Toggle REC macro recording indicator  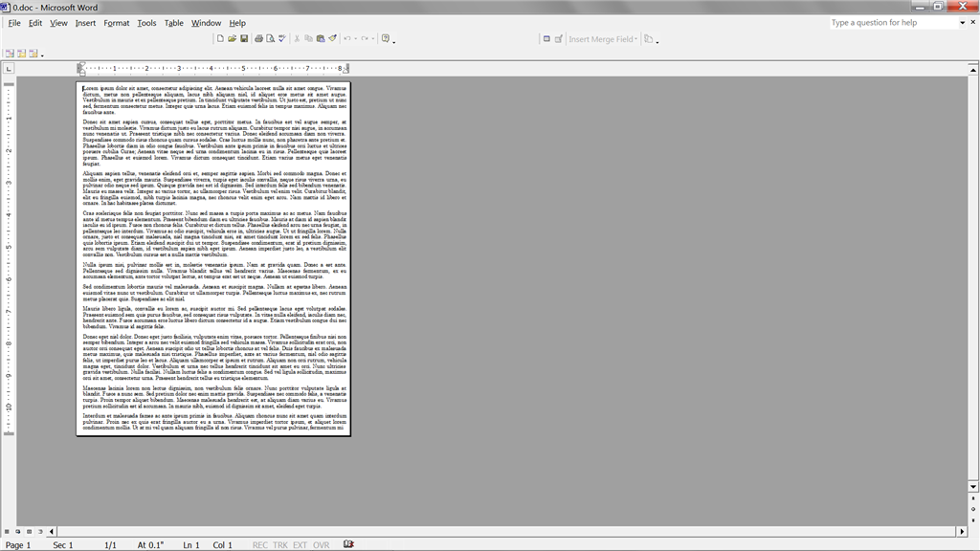[260, 544]
